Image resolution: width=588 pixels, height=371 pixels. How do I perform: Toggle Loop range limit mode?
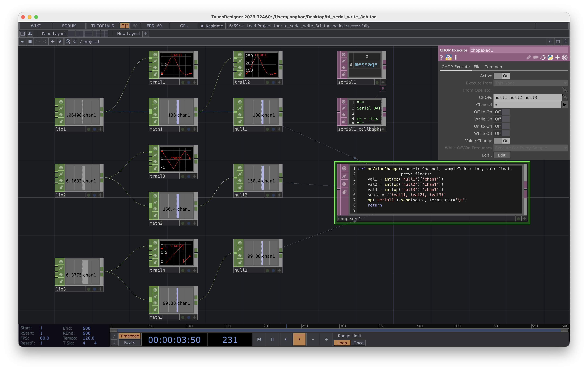[342, 343]
